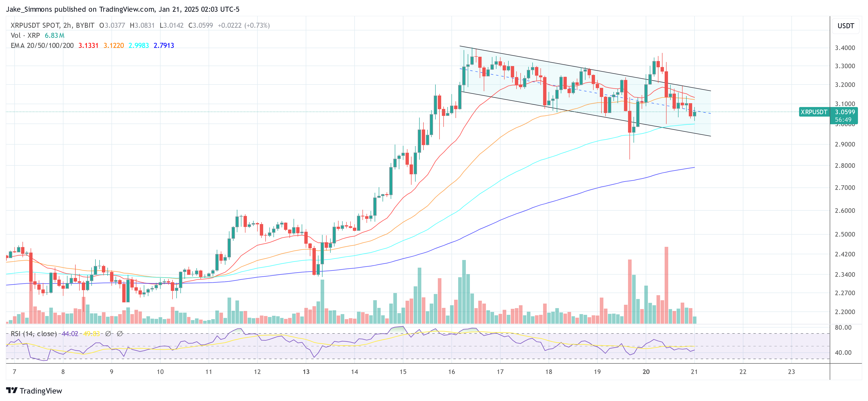Click the open price O3.0377
The width and height of the screenshot is (868, 401).
(x=112, y=25)
